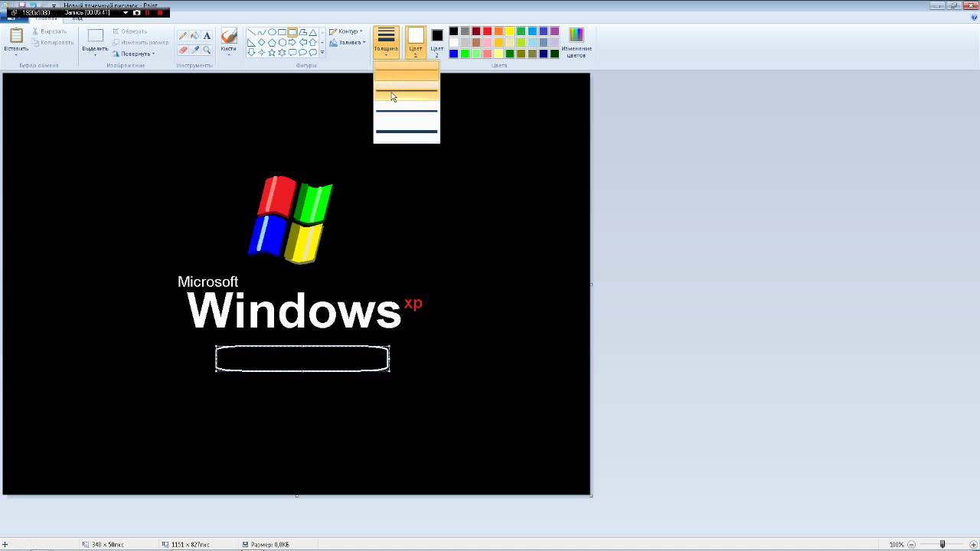Screen dimensions: 980x551
Task: Click the zoom in plus button
Action: (x=972, y=544)
